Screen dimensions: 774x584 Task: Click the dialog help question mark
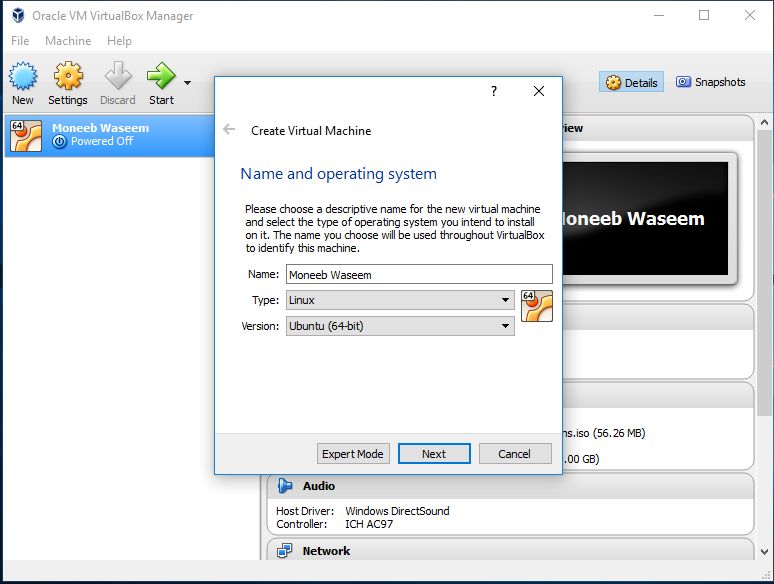click(494, 91)
